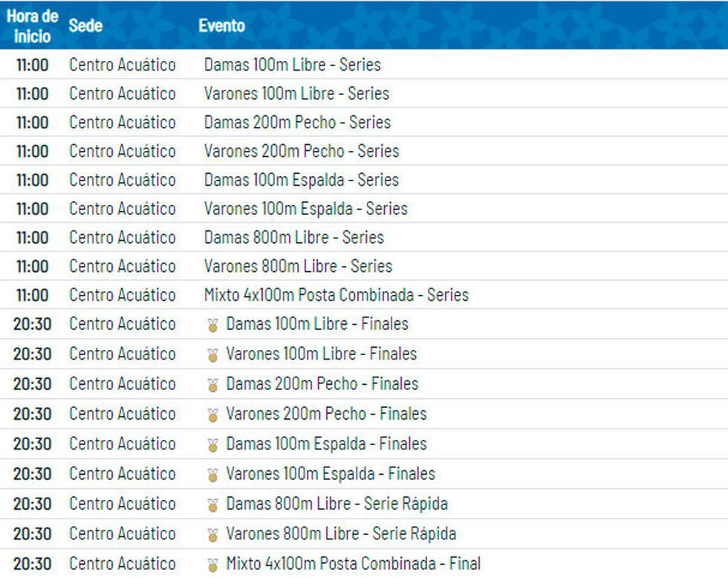Click Damas 200m Pecho - Finales text
The width and height of the screenshot is (728, 578).
322,384
